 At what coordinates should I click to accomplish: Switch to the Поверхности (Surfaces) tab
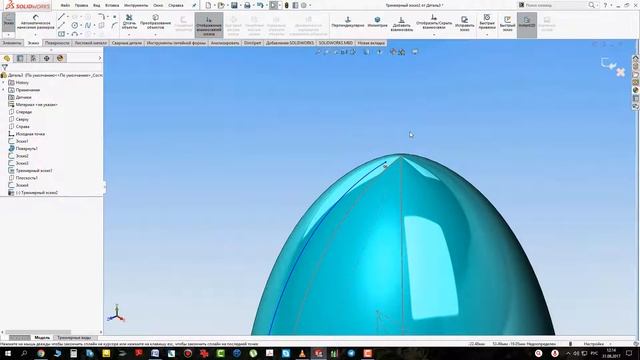pos(57,43)
